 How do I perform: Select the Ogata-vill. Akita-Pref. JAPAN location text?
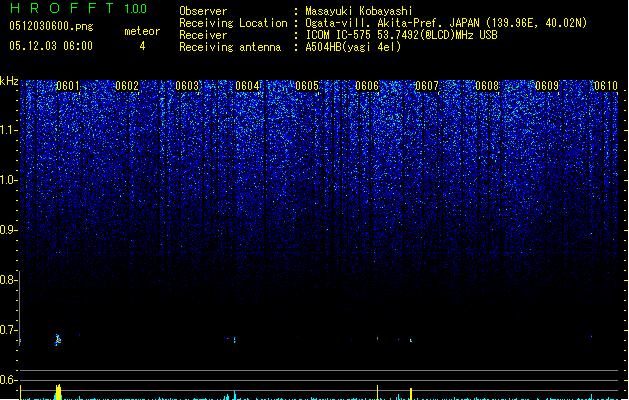(446, 23)
